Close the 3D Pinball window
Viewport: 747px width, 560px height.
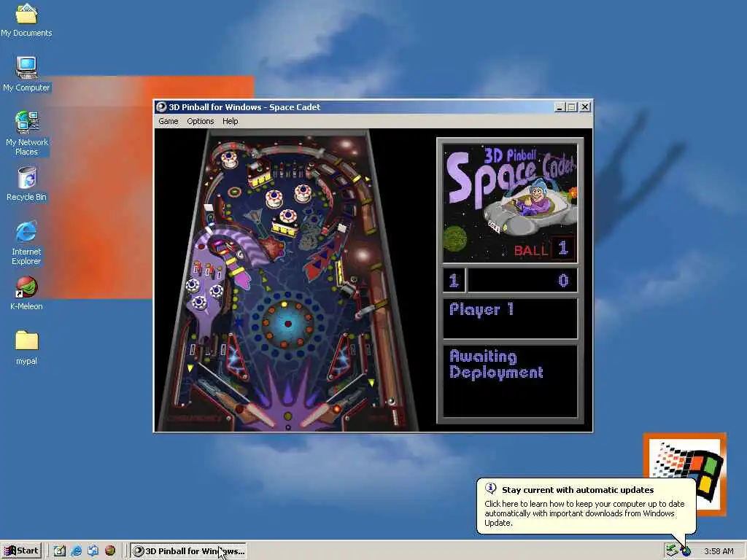tap(585, 107)
